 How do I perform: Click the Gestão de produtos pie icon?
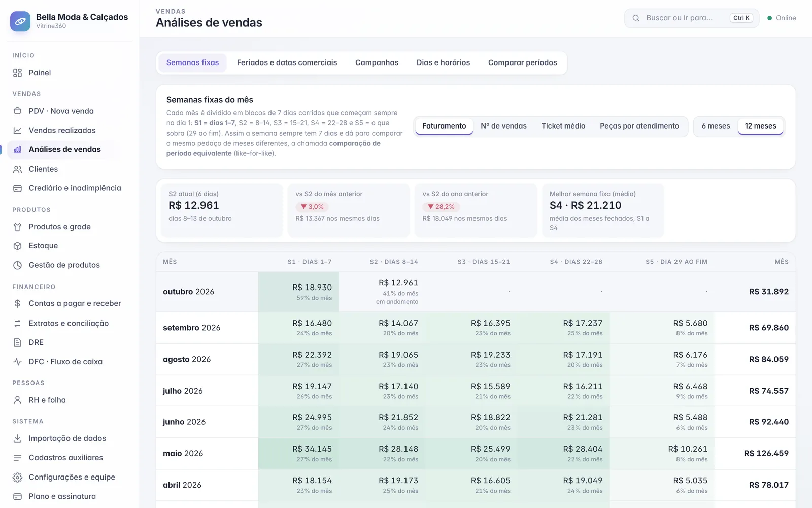tap(17, 265)
